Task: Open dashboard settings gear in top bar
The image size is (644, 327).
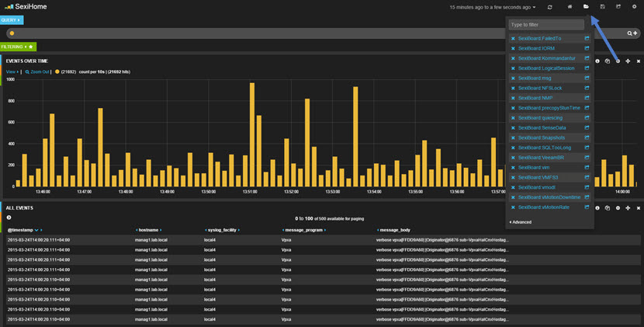Action: tap(634, 6)
